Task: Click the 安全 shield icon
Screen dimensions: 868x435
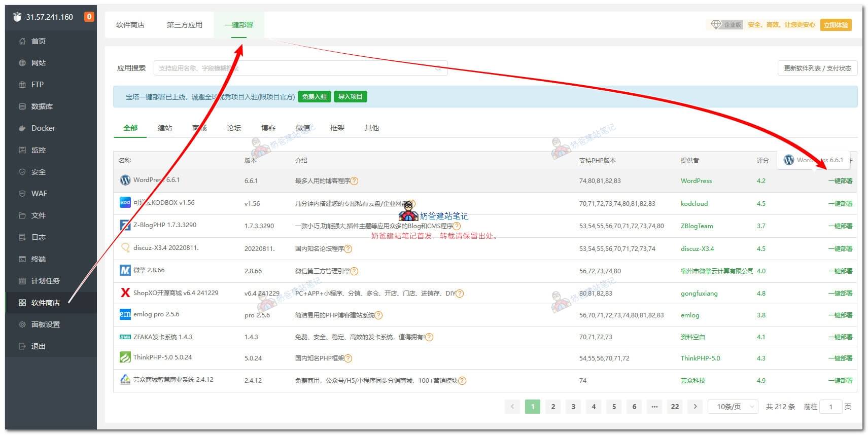Action: 22,172
